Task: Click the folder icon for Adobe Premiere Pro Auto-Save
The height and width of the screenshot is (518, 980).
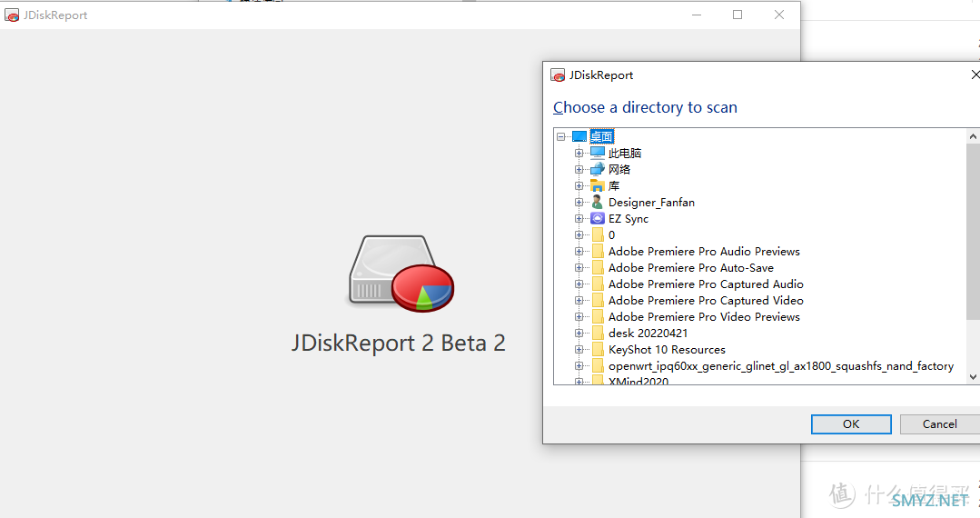Action: pyautogui.click(x=598, y=268)
